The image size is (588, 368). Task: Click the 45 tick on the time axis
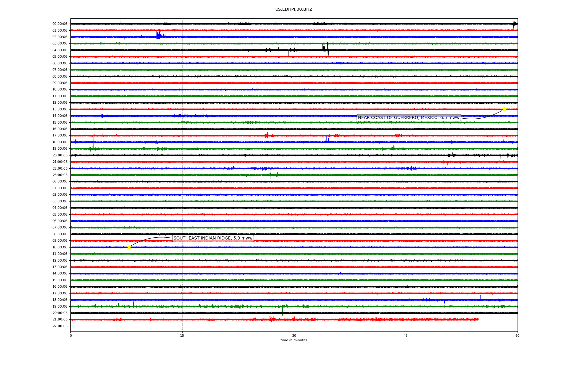(x=405, y=335)
